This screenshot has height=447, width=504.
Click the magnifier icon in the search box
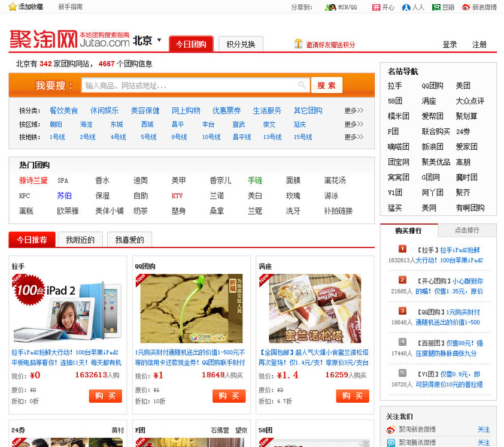(x=302, y=85)
